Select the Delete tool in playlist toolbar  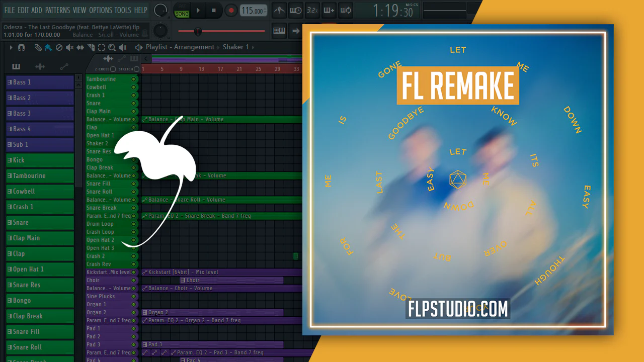(x=59, y=47)
